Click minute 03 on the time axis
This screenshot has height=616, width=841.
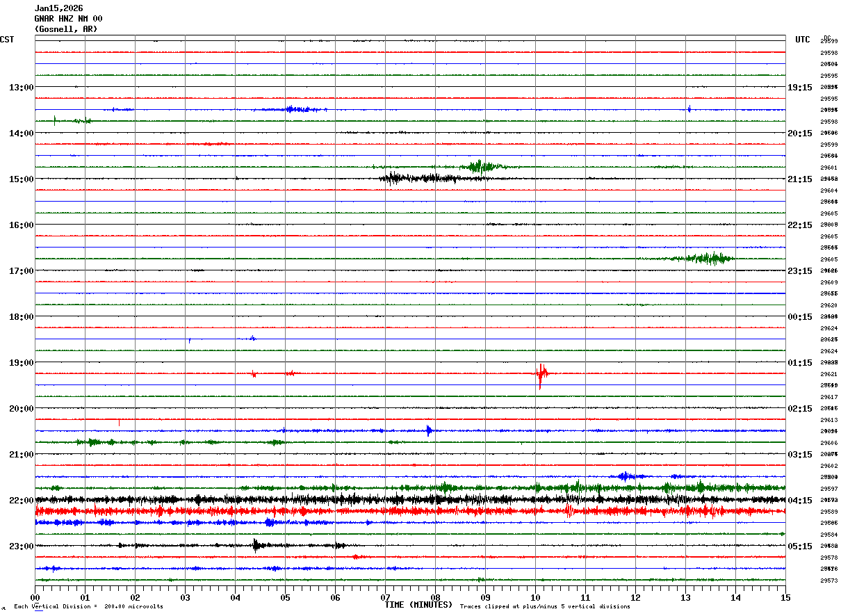[x=185, y=597]
